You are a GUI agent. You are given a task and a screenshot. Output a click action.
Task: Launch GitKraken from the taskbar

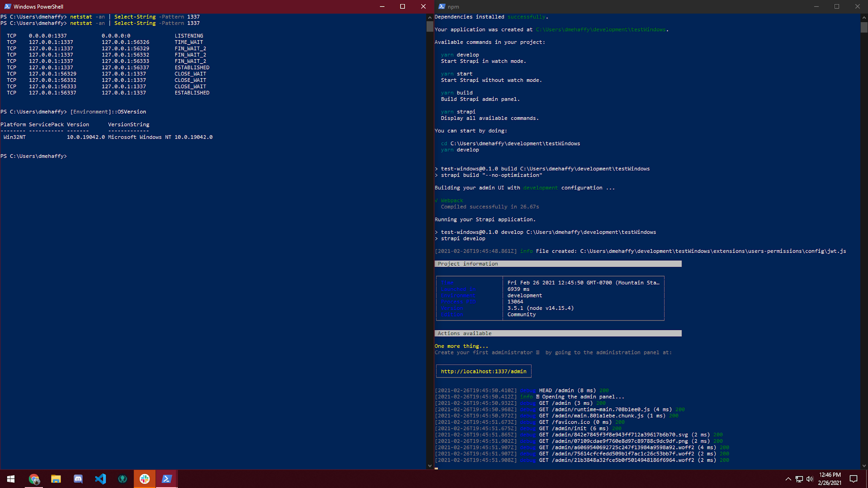tap(122, 479)
